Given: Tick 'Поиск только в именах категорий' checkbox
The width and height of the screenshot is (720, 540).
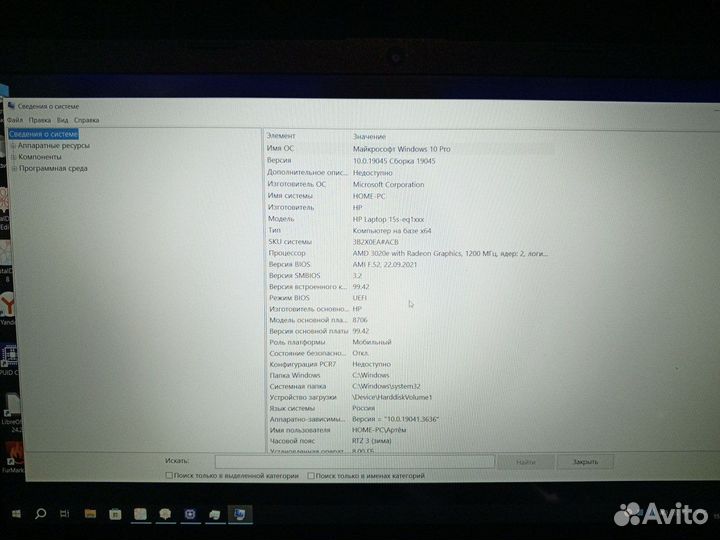Looking at the screenshot, I should tap(311, 476).
